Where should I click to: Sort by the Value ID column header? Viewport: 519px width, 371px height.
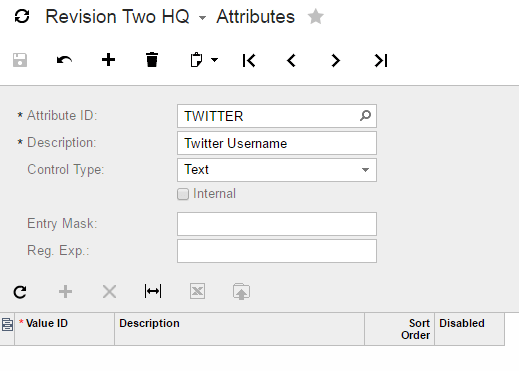coord(65,329)
